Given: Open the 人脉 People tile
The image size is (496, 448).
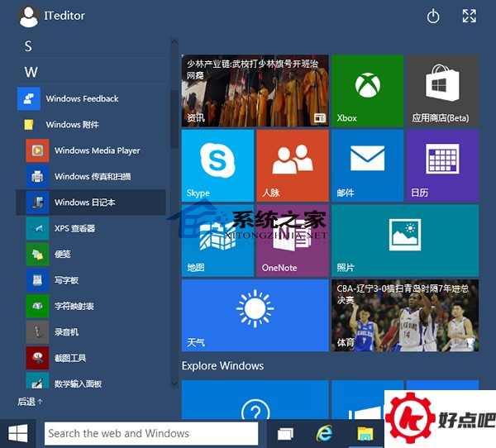Looking at the screenshot, I should coord(293,165).
